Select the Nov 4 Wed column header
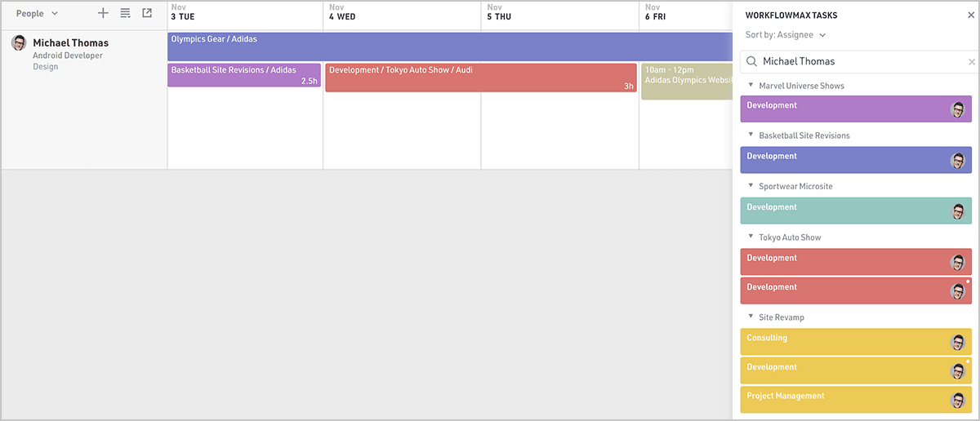The height and width of the screenshot is (421, 980). pyautogui.click(x=402, y=16)
